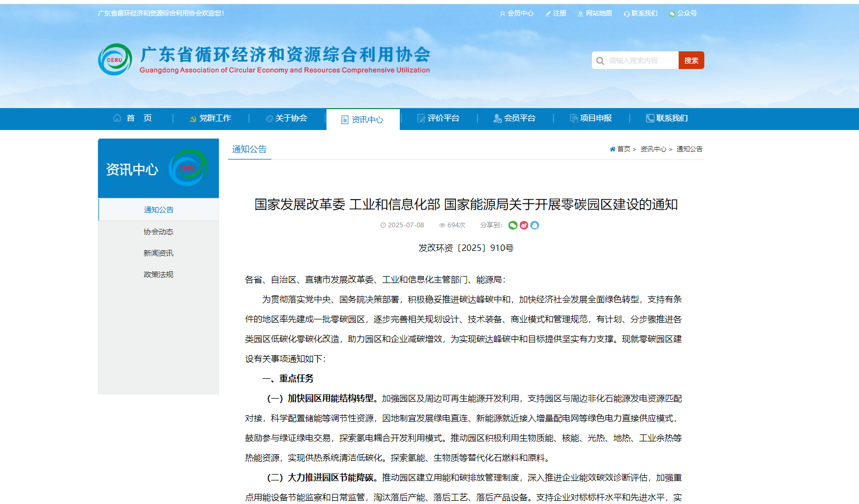Click the sitemap icon beside 网站地图
Image resolution: width=859 pixels, height=504 pixels.
[x=581, y=13]
